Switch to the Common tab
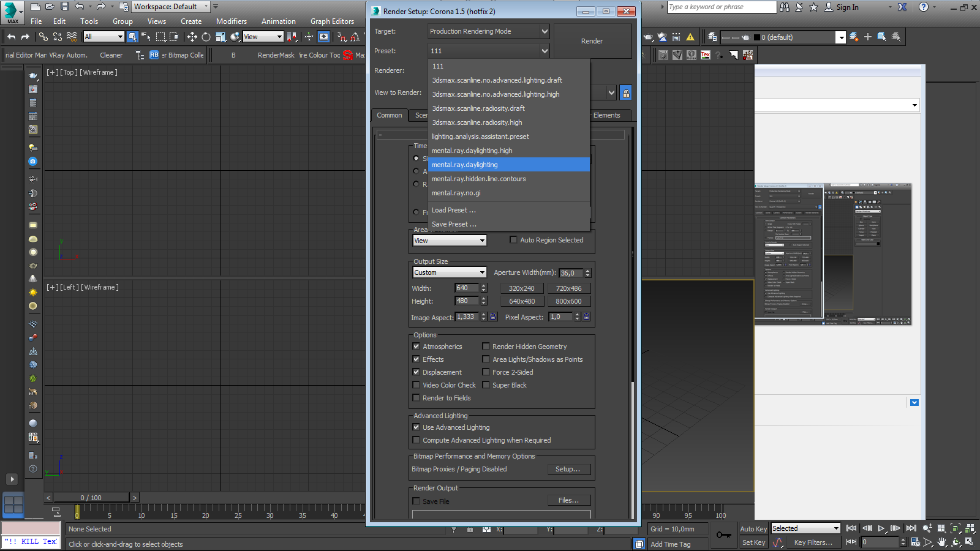 (390, 115)
